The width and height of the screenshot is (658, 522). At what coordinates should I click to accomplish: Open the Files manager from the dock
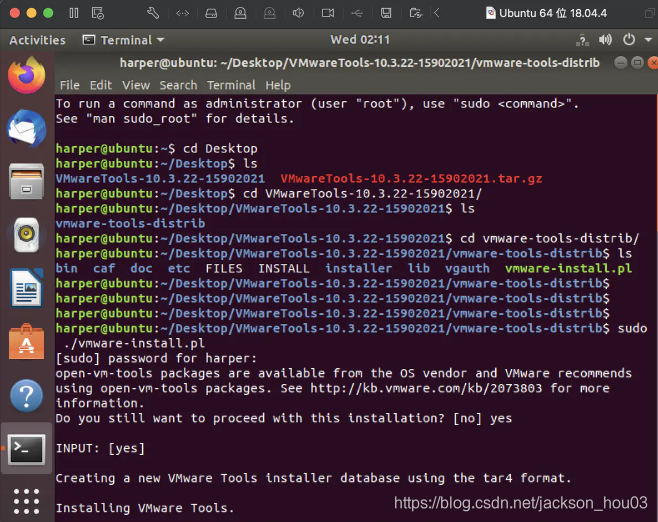coord(26,181)
